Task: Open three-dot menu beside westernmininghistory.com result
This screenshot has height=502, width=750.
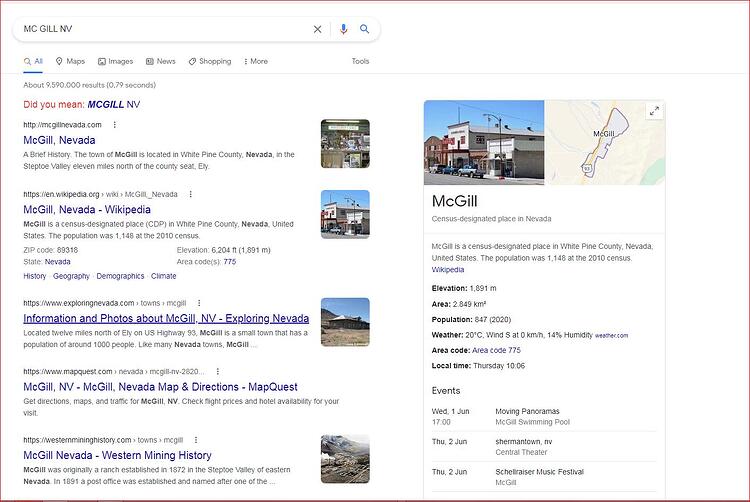Action: [x=196, y=440]
